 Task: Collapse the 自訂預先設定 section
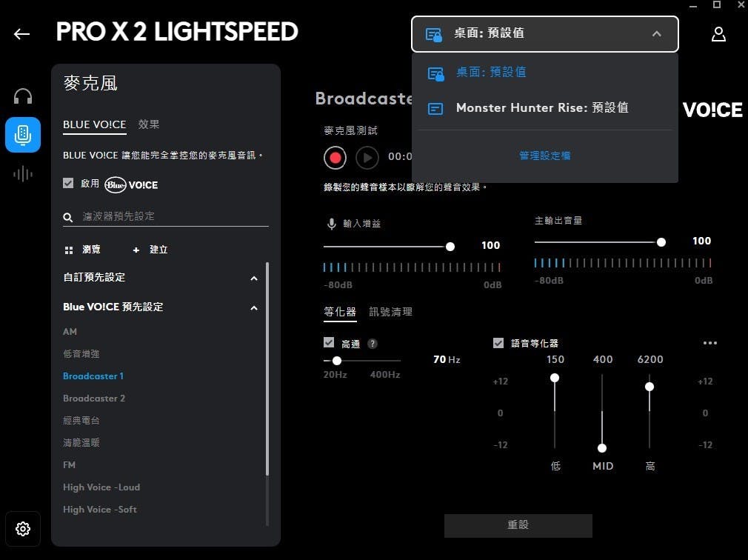(254, 279)
